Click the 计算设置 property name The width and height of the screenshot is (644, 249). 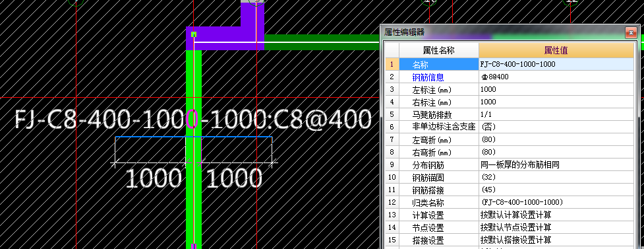coord(428,215)
